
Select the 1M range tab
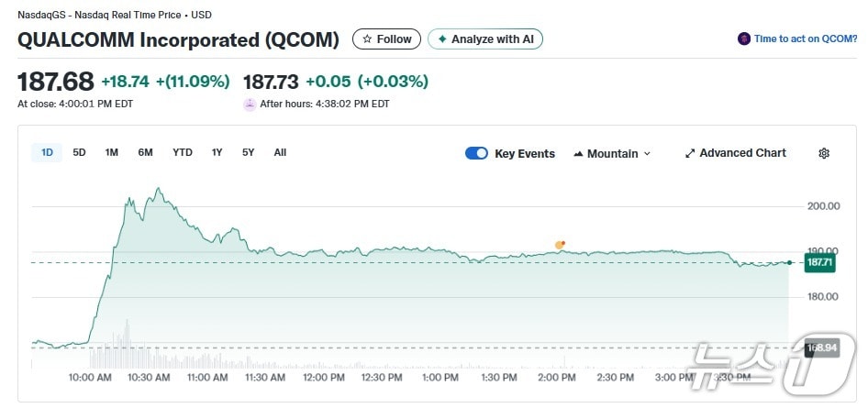(x=111, y=152)
